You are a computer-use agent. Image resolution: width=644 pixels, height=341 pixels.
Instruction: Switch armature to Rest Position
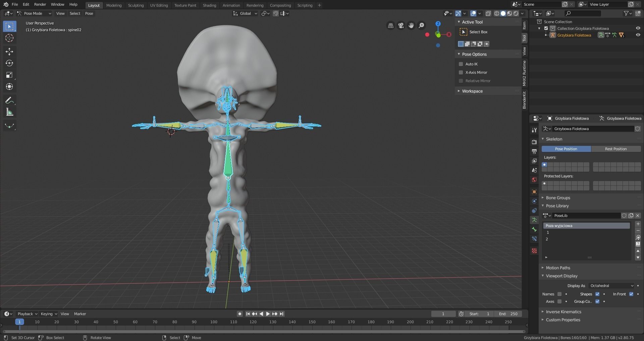[x=616, y=149]
